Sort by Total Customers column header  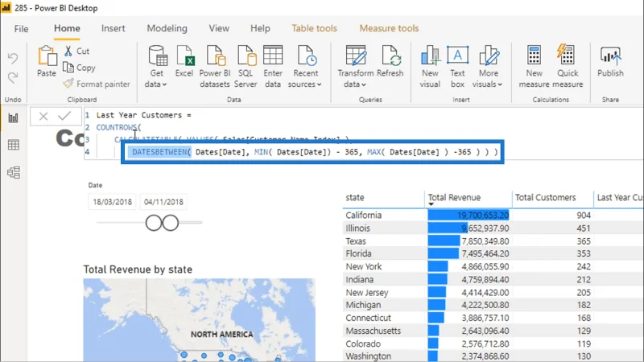point(546,197)
